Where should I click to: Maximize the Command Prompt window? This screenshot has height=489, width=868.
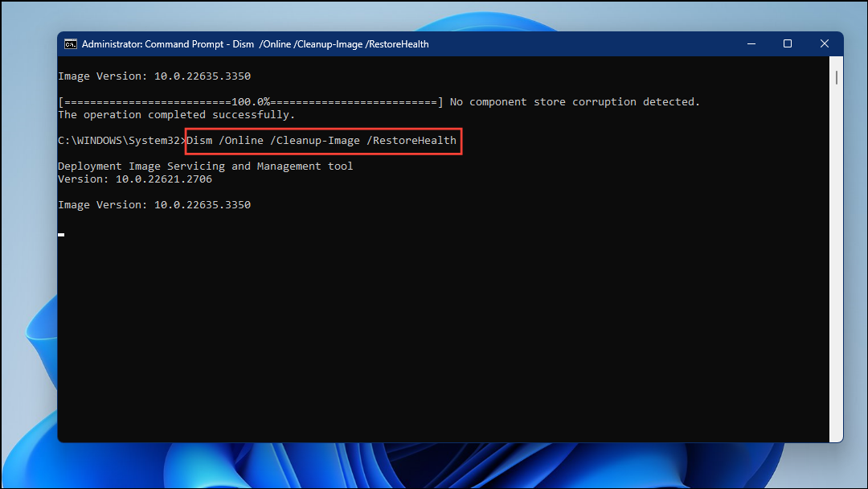(788, 43)
